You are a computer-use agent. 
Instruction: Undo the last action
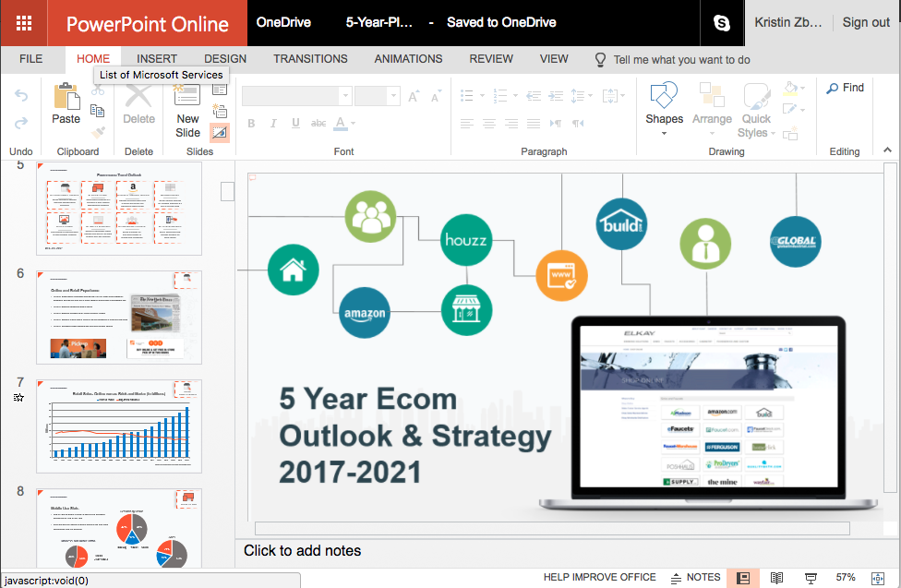point(21,95)
